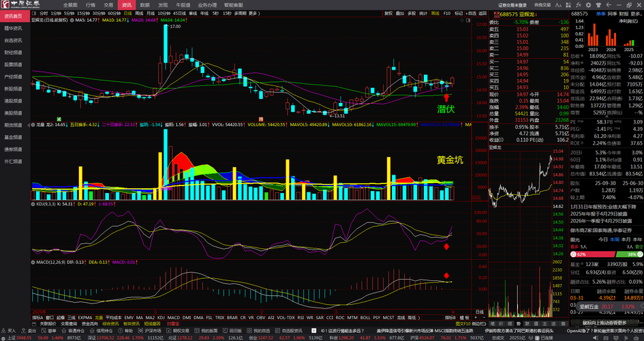This screenshot has height=341, width=644.
Task: Select the BOLL indicator tab
Action: click(x=365, y=318)
